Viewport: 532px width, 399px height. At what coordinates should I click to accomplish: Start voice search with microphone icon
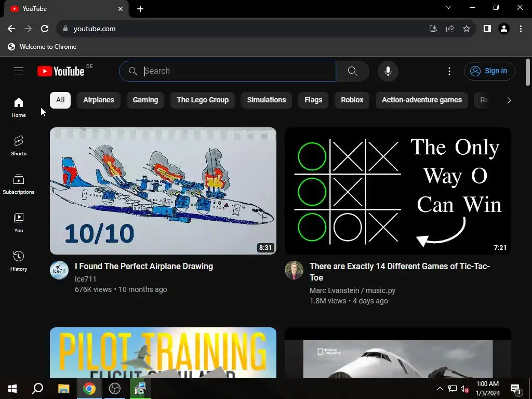[388, 71]
